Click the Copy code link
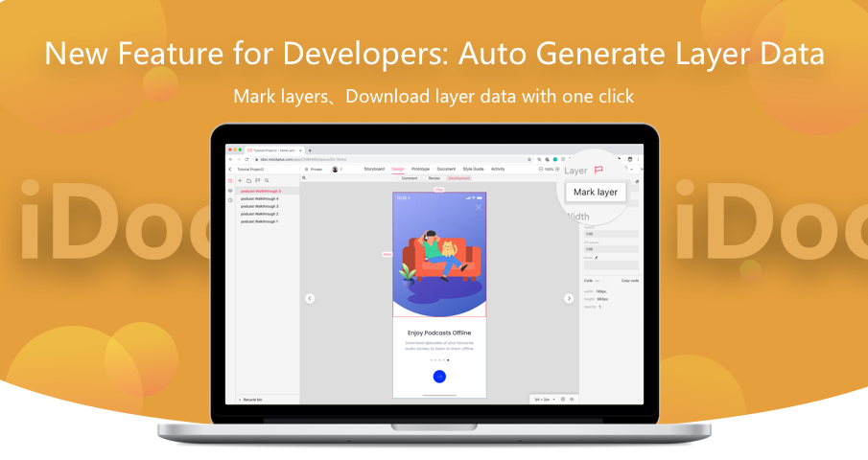Viewport: 868px width, 460px height. (x=630, y=281)
